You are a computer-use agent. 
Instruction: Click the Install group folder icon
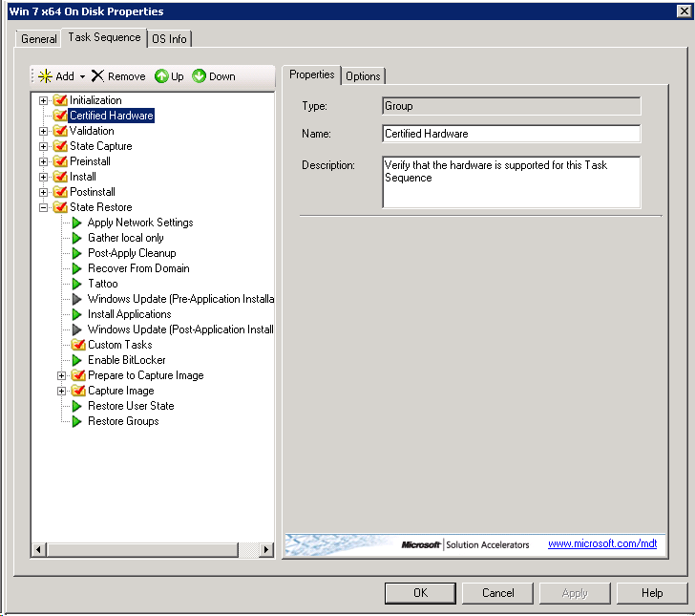(x=60, y=177)
